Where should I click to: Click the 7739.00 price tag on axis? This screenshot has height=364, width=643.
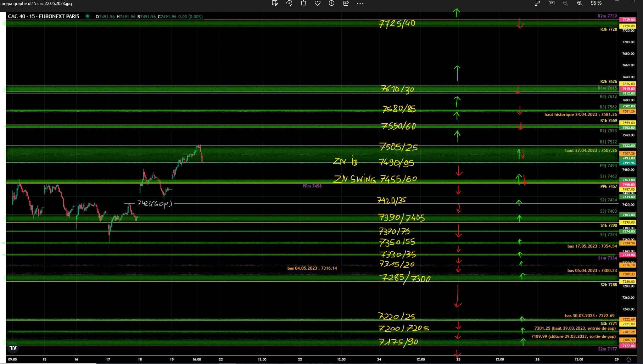point(628,20)
